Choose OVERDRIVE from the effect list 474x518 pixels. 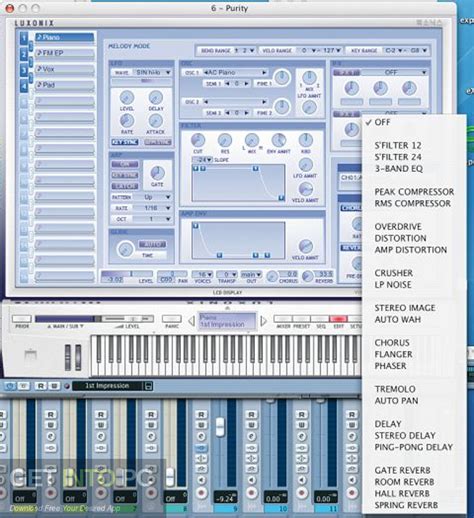[x=398, y=227]
